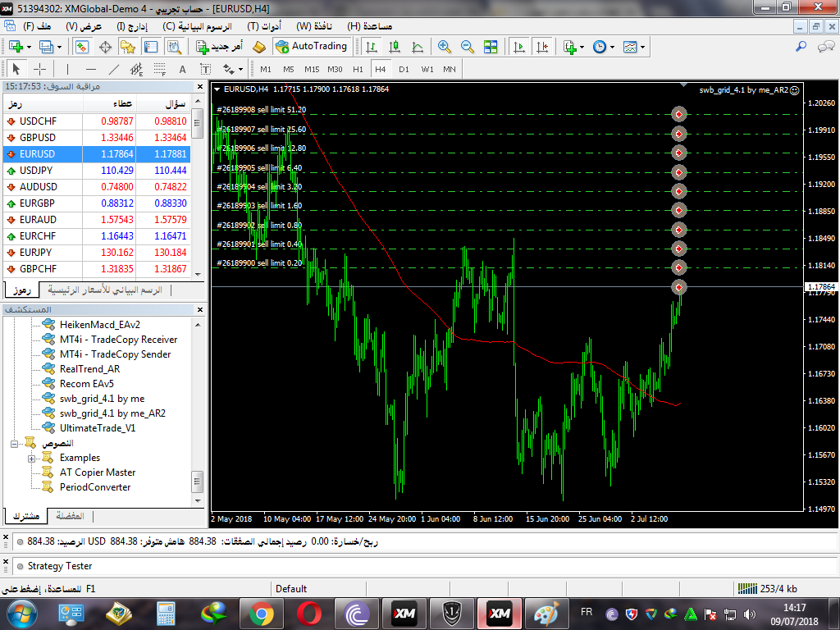Select the Fibonacci Retracement tool
Image resolution: width=840 pixels, height=630 pixels.
(x=160, y=69)
